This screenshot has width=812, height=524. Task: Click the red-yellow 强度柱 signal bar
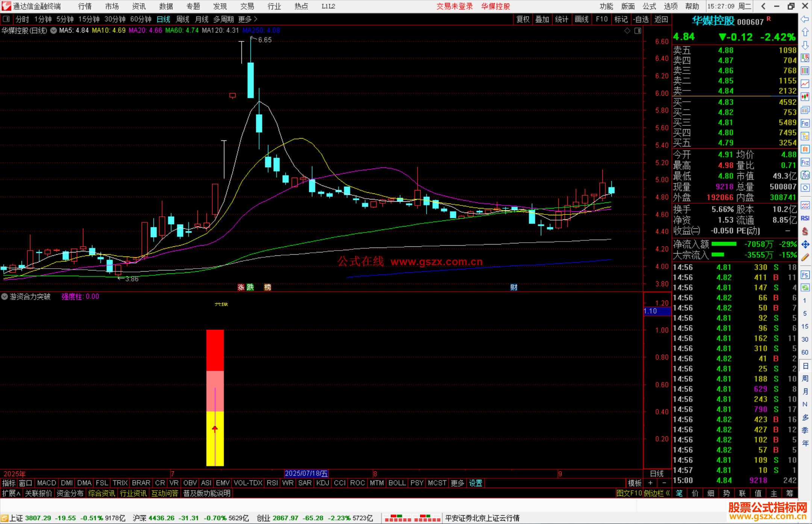[215, 398]
